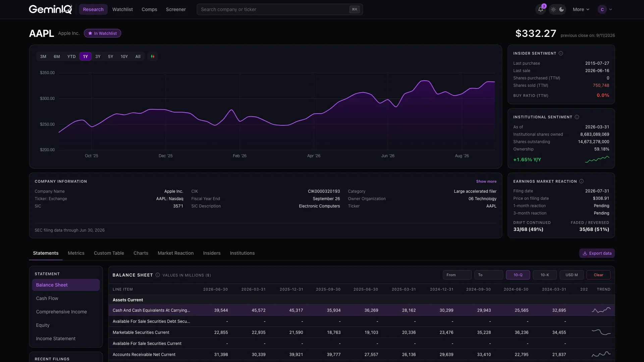Open Accounts Receivable trend sparkline
644x362 pixels.
(x=601, y=354)
